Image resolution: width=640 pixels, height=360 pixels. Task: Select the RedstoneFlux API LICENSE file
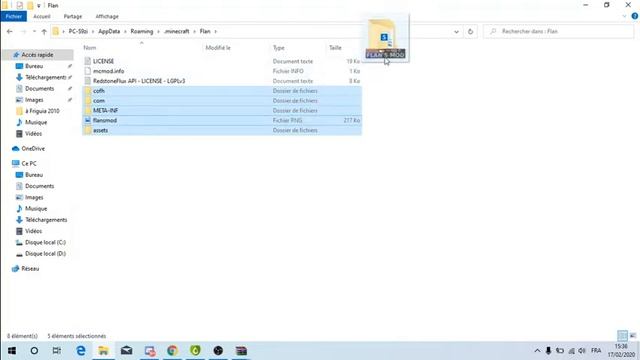[222, 81]
